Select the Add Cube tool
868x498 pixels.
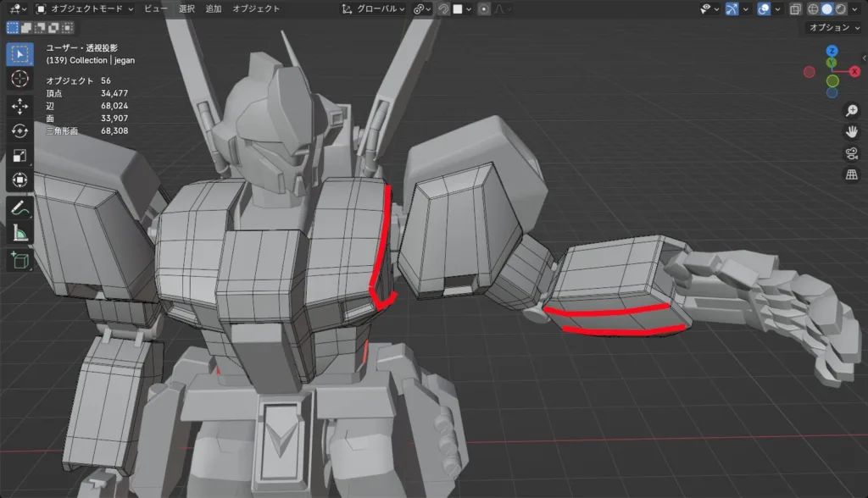[x=19, y=261]
